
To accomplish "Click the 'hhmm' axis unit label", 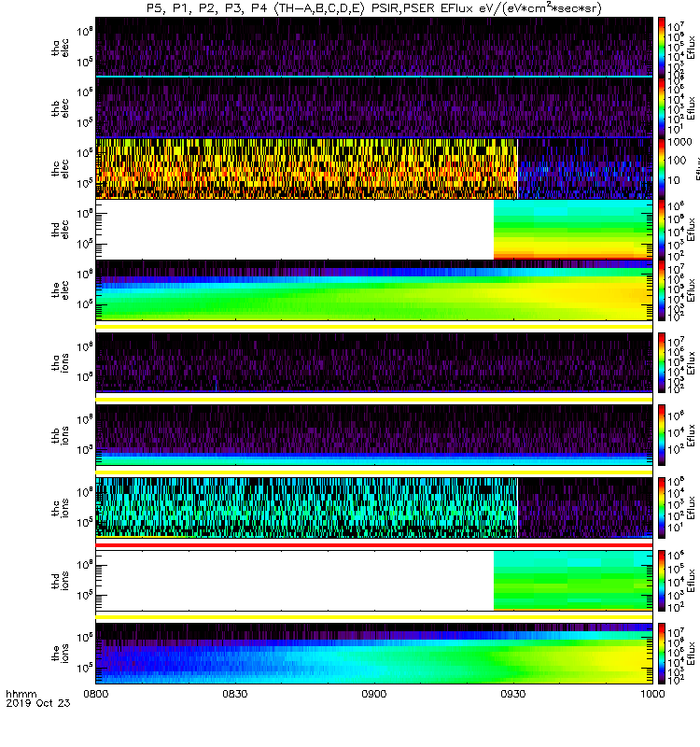I will pos(21,694).
